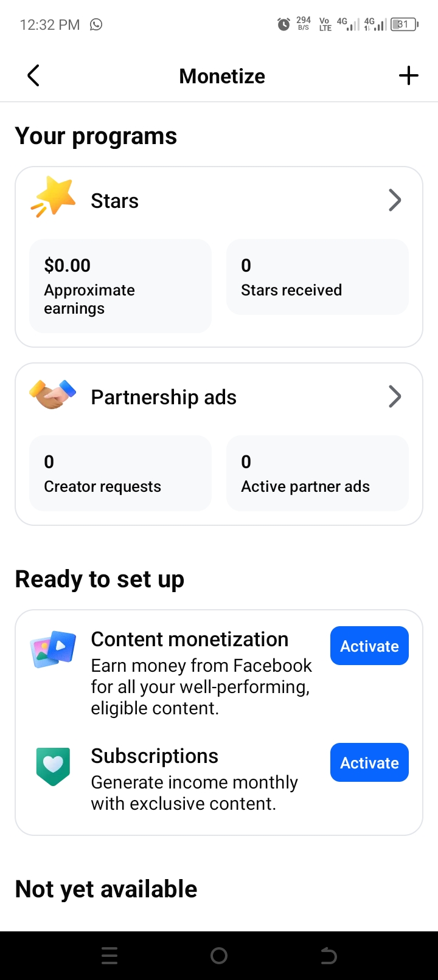This screenshot has height=980, width=438.
Task: Open Content monetization description text
Action: [x=201, y=687]
